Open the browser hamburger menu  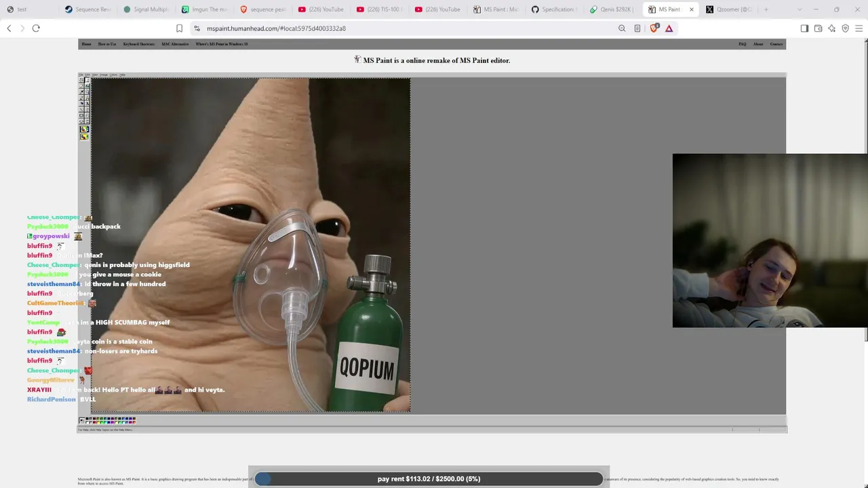pyautogui.click(x=860, y=28)
